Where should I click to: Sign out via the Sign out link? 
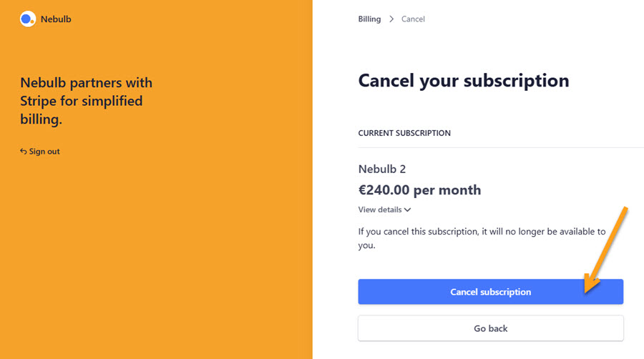click(44, 152)
